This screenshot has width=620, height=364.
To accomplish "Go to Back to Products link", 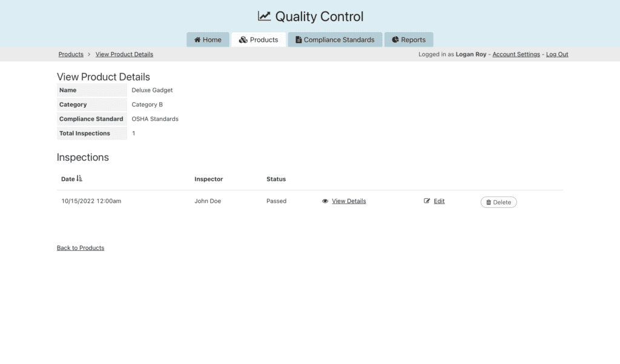I will click(x=81, y=248).
